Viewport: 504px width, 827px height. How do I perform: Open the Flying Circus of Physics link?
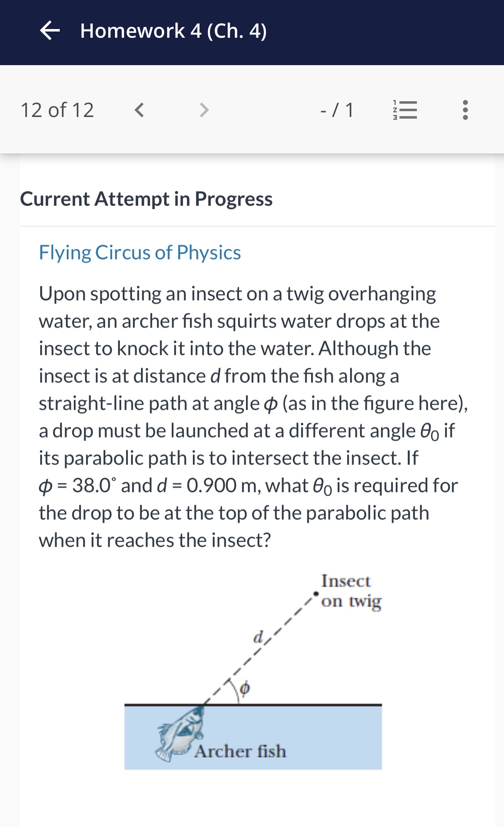(x=139, y=253)
